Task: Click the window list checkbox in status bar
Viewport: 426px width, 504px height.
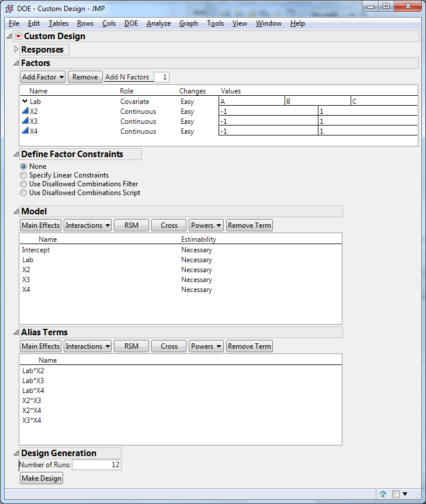Action: point(396,493)
